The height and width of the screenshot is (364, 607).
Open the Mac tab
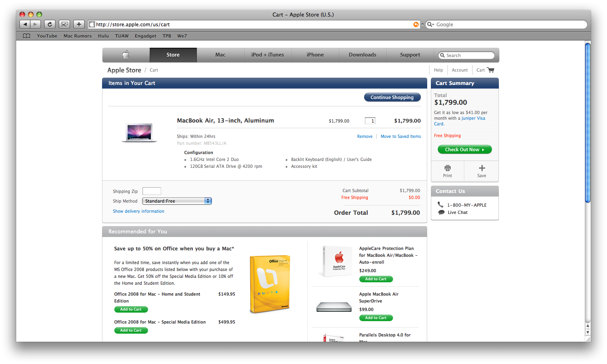[220, 55]
